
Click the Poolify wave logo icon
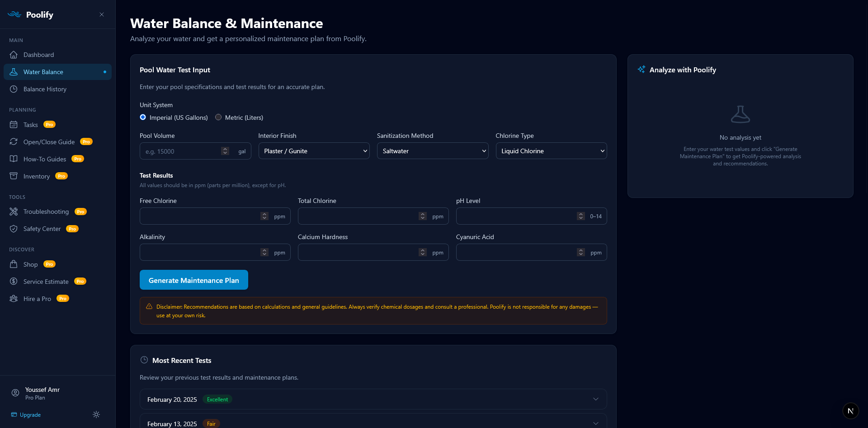point(14,14)
